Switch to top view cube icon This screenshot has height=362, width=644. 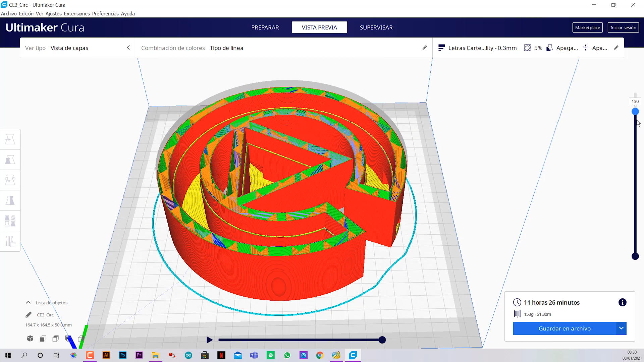coord(56,339)
